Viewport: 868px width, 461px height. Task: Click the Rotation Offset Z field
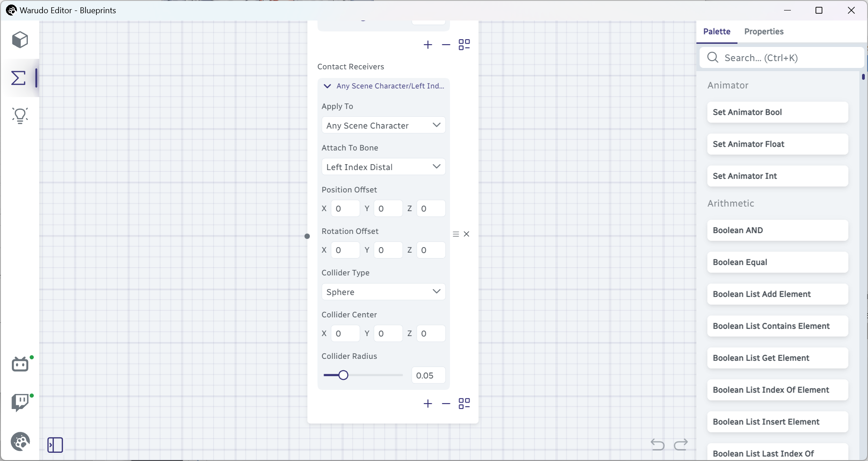tap(431, 250)
